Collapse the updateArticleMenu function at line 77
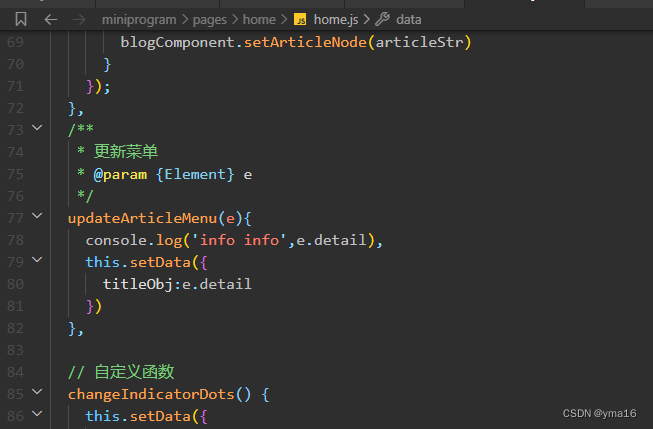 (37, 215)
